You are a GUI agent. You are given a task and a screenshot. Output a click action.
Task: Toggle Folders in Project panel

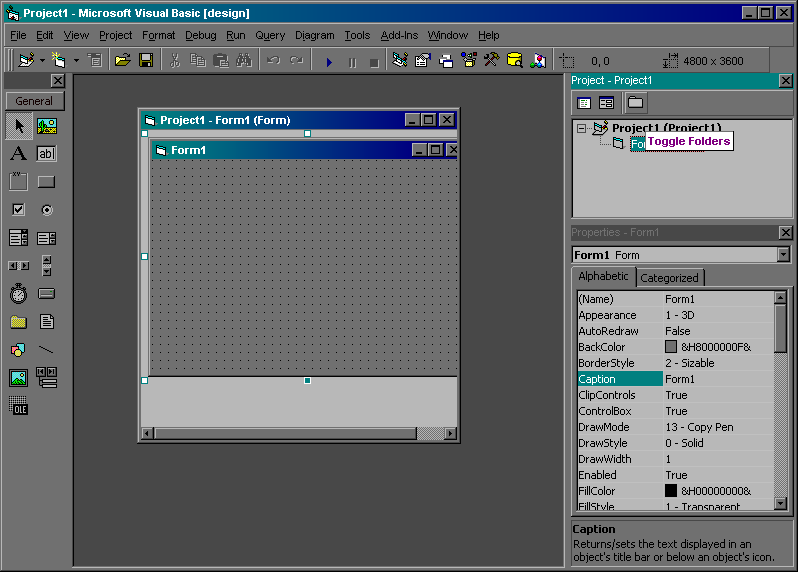[x=635, y=103]
